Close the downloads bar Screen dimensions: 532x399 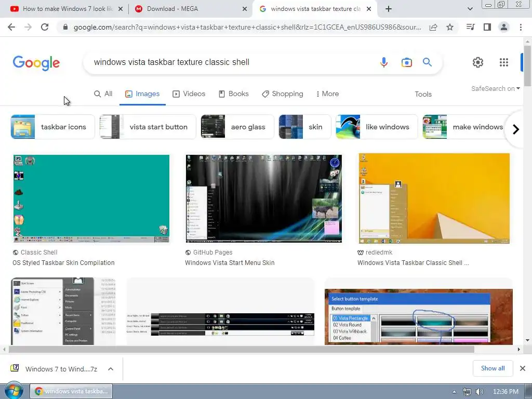pos(523,368)
